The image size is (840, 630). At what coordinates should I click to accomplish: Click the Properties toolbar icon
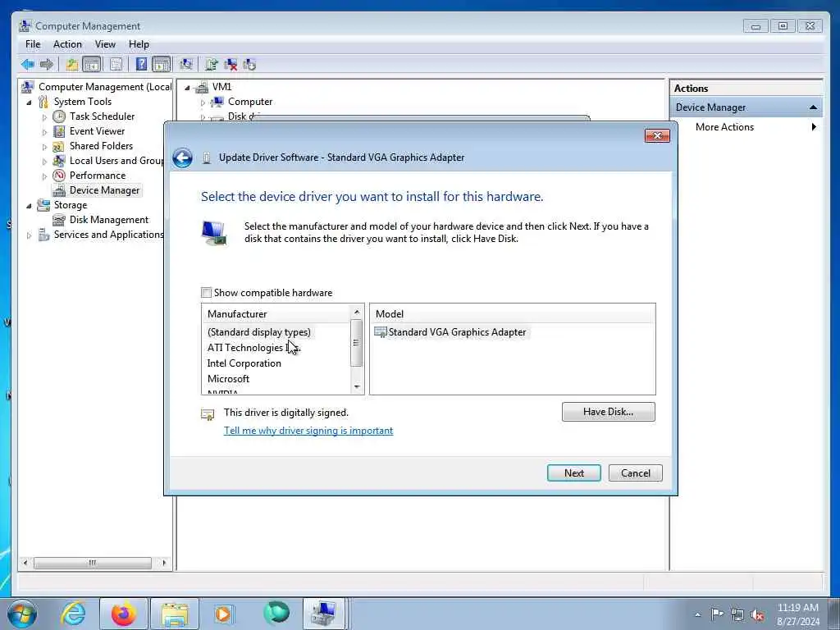click(116, 65)
